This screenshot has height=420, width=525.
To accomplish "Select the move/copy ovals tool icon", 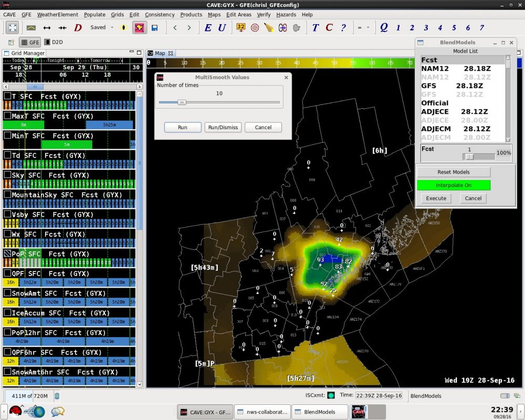I will [x=282, y=28].
